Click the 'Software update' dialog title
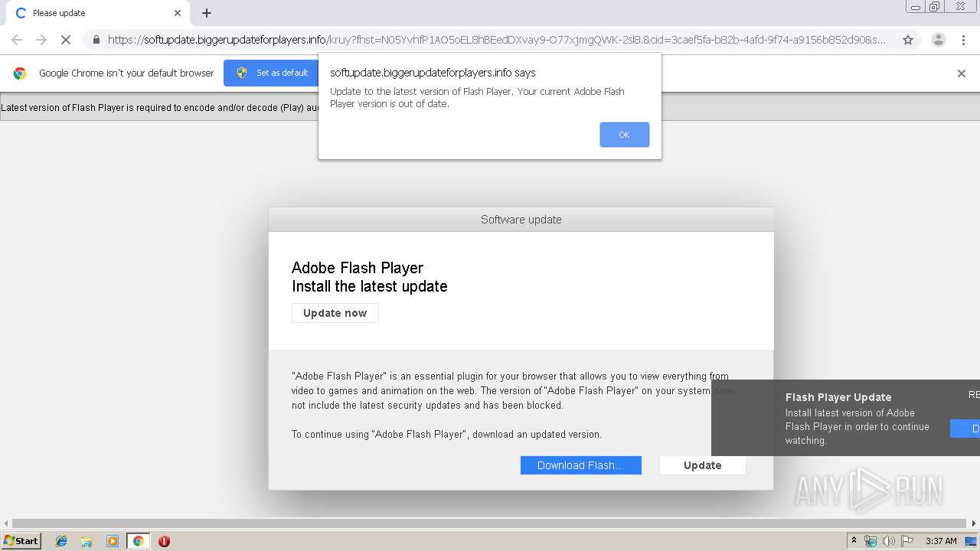Image resolution: width=980 pixels, height=551 pixels. [x=521, y=220]
